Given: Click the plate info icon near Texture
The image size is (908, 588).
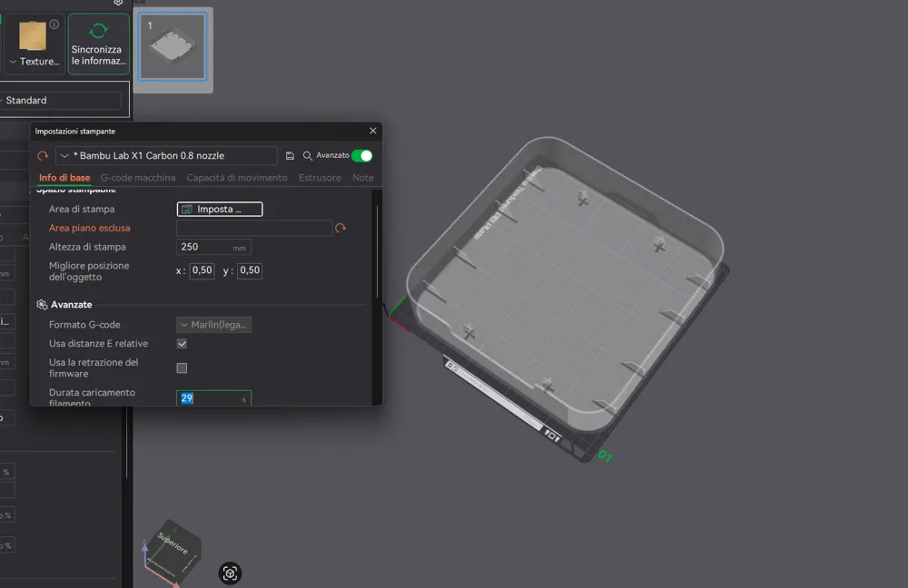Looking at the screenshot, I should click(54, 24).
